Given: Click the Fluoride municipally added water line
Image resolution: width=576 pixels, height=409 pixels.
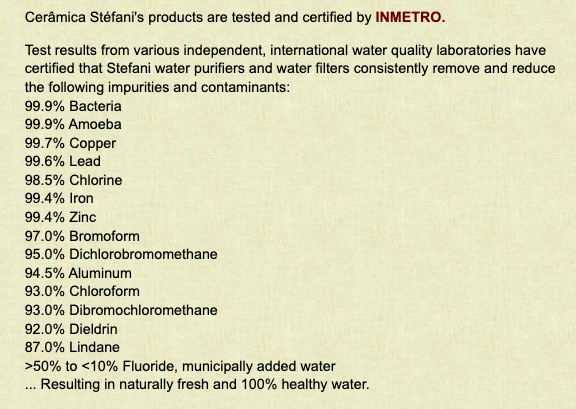Looking at the screenshot, I should point(180,366).
